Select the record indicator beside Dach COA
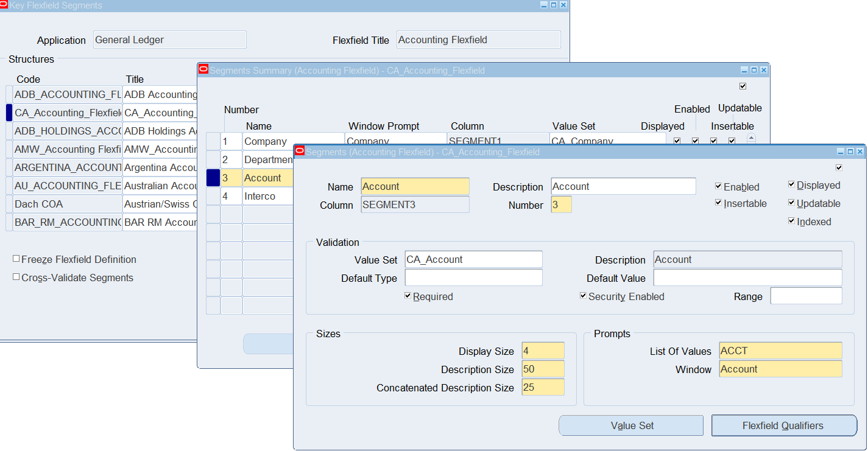The image size is (868, 451). pyautogui.click(x=9, y=204)
